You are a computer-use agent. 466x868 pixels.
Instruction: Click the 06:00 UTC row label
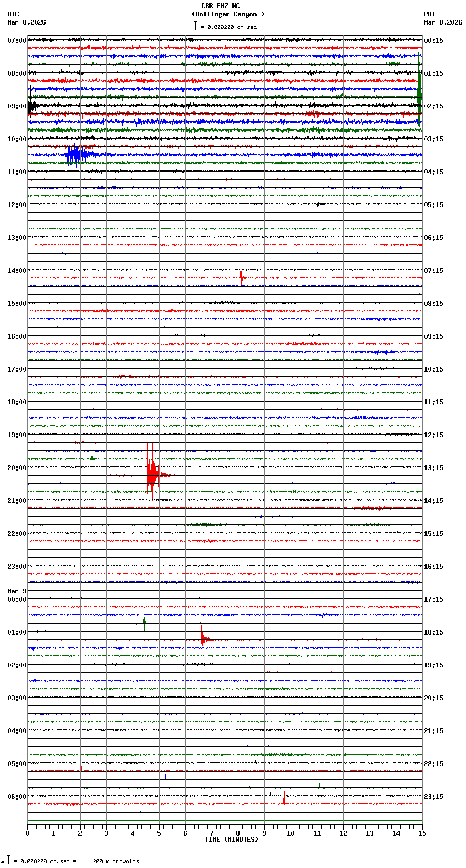(17, 797)
